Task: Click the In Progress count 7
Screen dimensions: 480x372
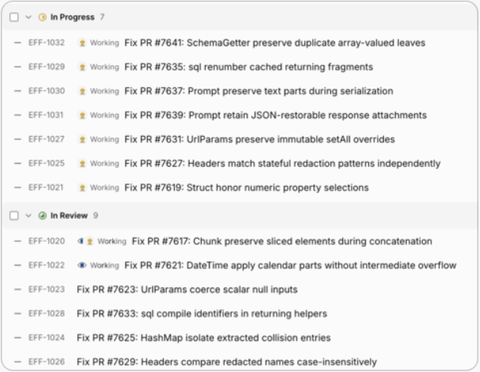Action: pyautogui.click(x=102, y=17)
